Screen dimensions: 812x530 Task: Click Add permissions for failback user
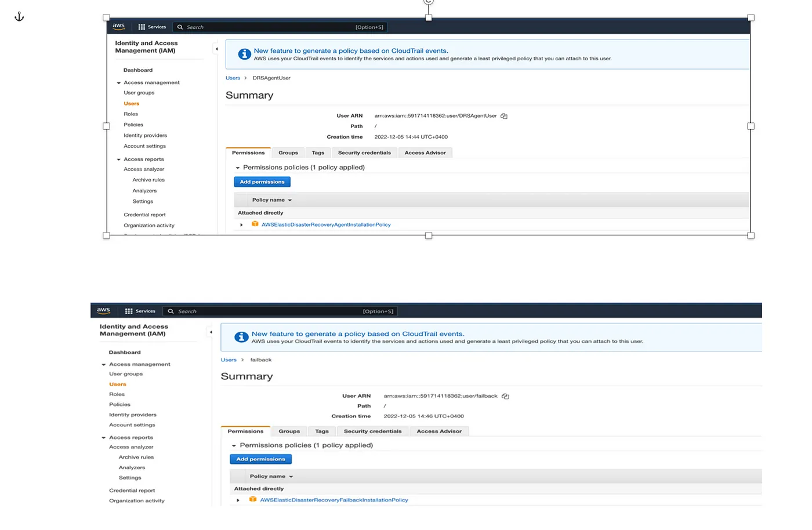[260, 459]
